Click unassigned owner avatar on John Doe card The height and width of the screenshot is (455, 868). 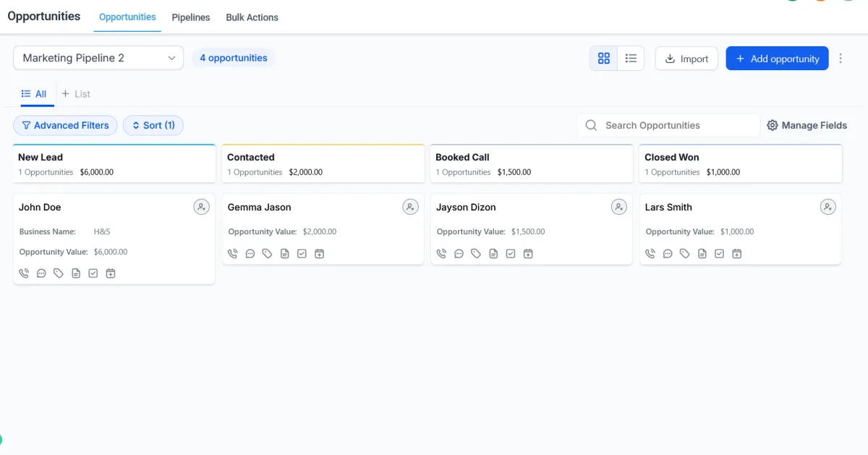coord(201,207)
